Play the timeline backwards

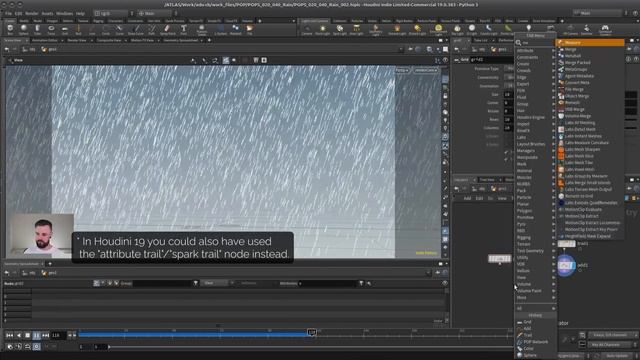18,335
